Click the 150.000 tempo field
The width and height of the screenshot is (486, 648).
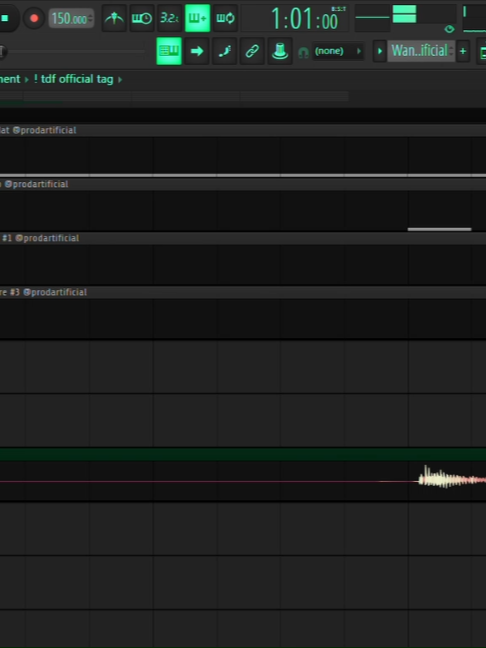pos(71,19)
